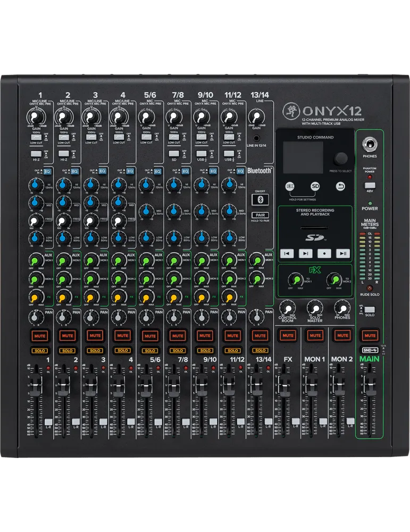Screen dimensions: 410x532
Task: Toggle the 48V phantom power switch
Action: point(370,185)
